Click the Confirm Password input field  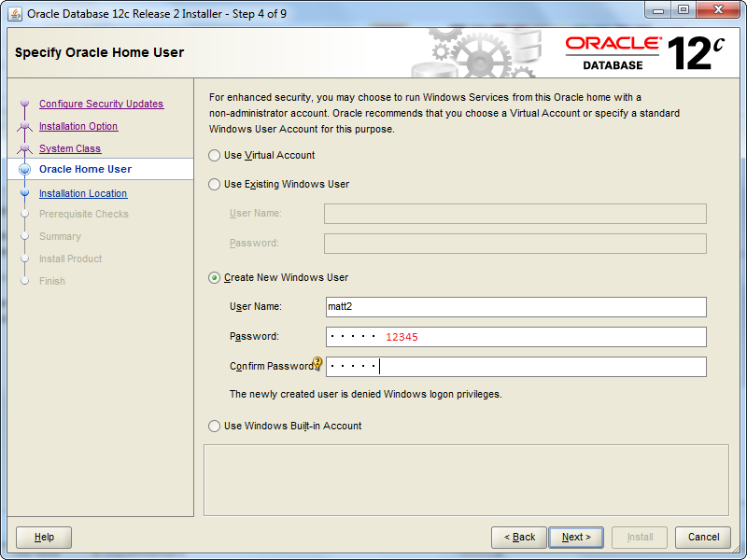[542, 367]
